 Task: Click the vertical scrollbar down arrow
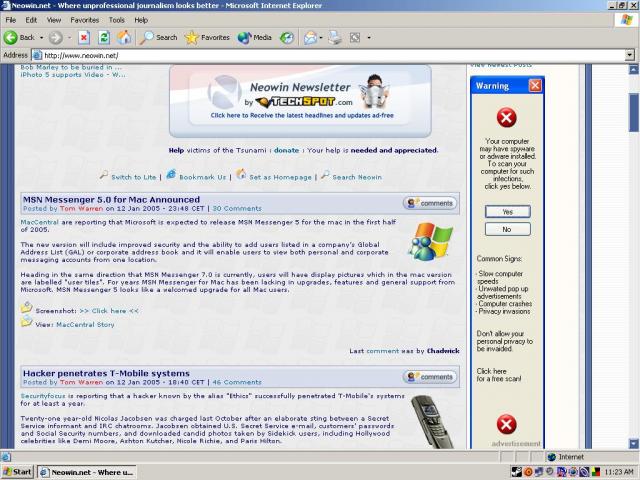coord(633,444)
